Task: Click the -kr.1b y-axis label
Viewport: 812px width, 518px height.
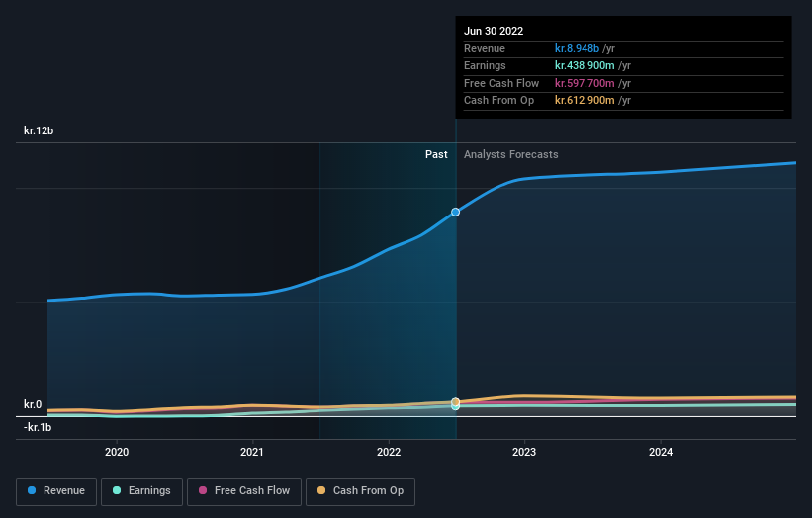Action: tap(38, 427)
